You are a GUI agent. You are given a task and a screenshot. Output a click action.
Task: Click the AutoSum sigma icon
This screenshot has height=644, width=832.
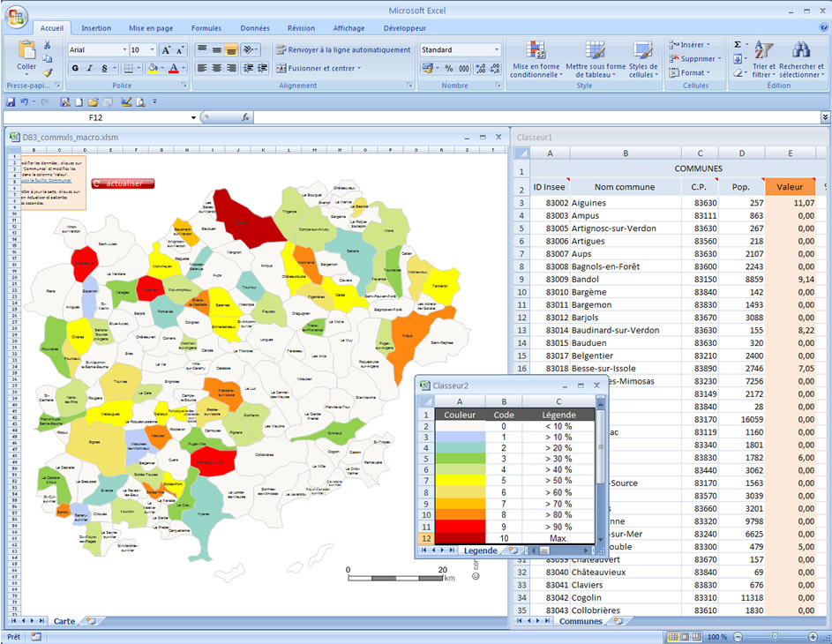point(738,45)
